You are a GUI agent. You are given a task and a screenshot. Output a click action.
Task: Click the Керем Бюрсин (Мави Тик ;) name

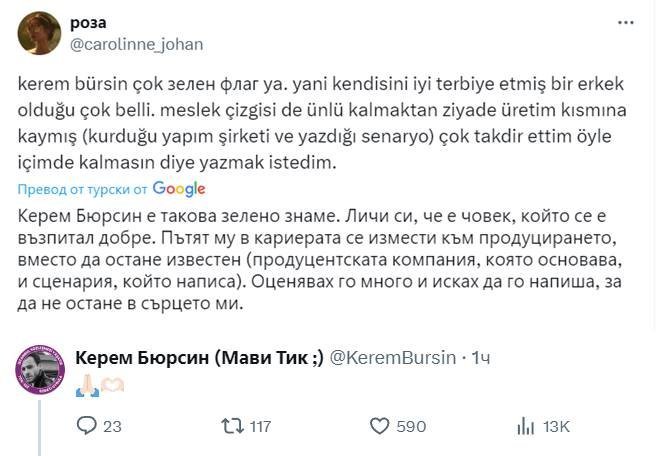tap(200, 358)
